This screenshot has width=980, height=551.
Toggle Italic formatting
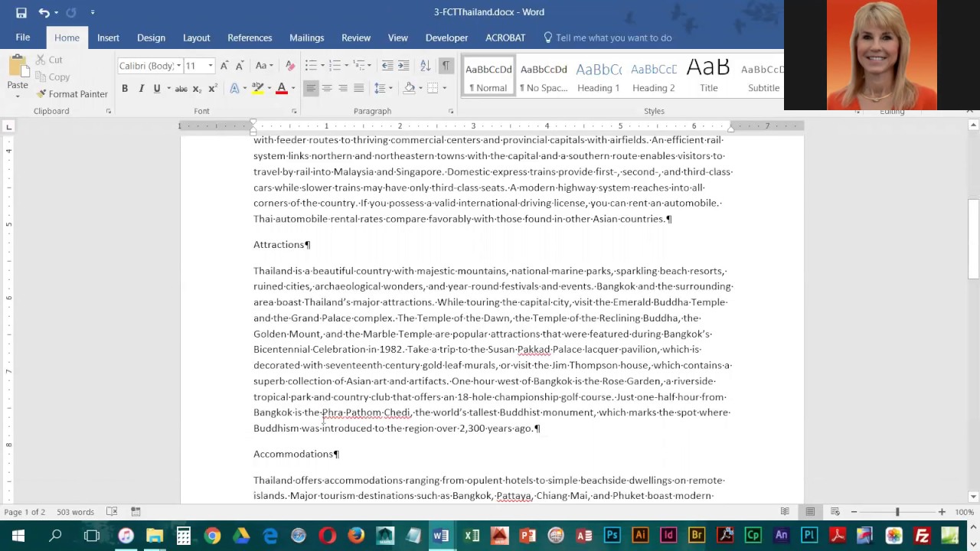point(141,89)
